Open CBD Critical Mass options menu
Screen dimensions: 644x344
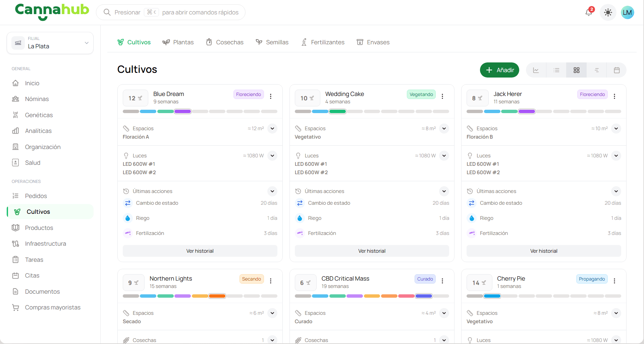pyautogui.click(x=442, y=281)
